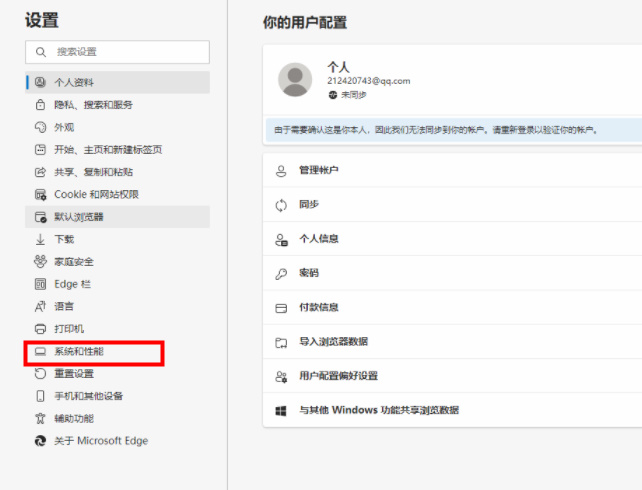The height and width of the screenshot is (490, 642).
Task: Click the 共享、复制和粘贴 share icon
Action: tap(40, 172)
